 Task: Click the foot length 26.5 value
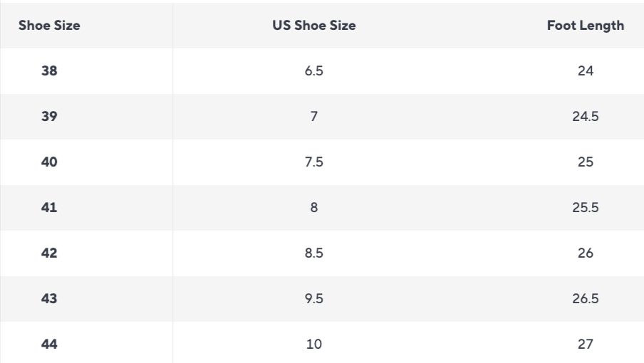coord(586,299)
